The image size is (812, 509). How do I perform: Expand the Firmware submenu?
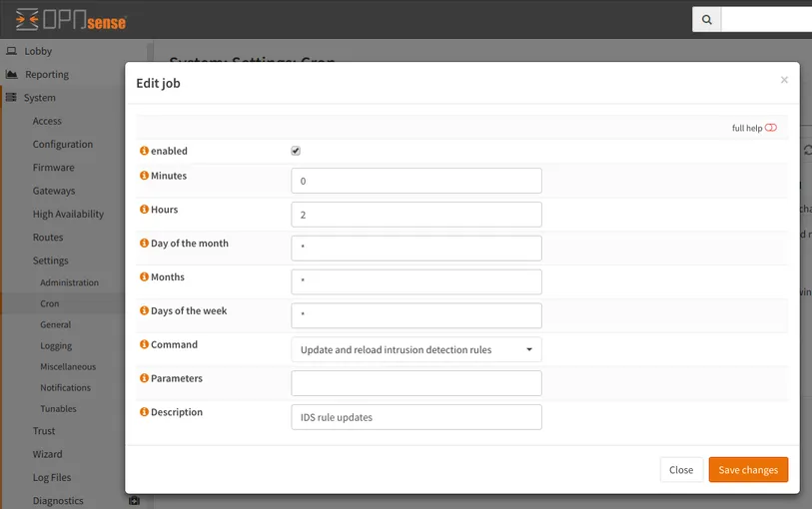[53, 168]
